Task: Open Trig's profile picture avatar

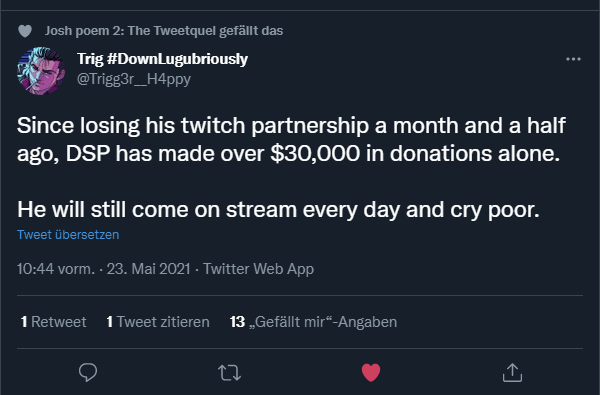Action: pos(41,70)
